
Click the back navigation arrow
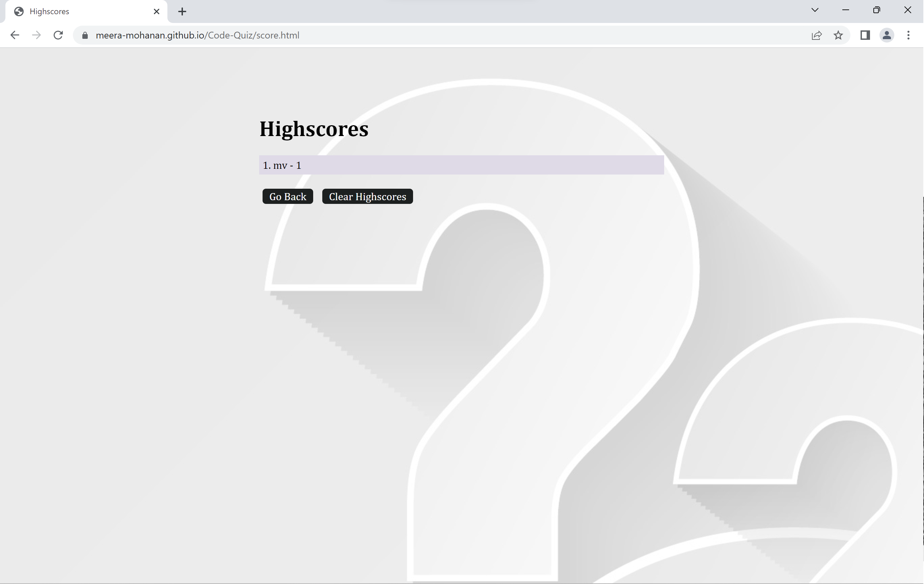pyautogui.click(x=15, y=35)
